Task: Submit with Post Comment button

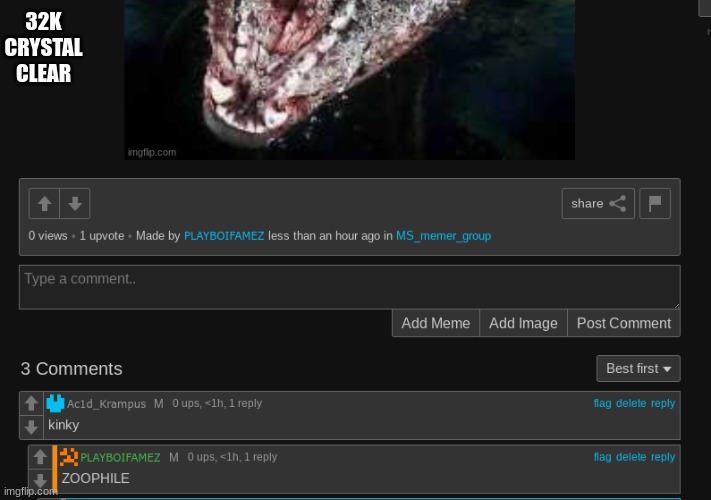Action: coord(623,323)
